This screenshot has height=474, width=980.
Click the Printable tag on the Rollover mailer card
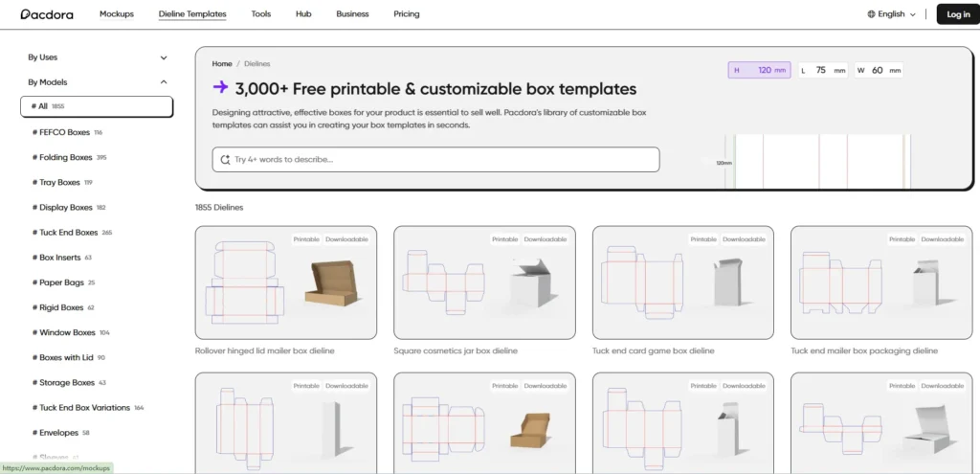(x=306, y=239)
